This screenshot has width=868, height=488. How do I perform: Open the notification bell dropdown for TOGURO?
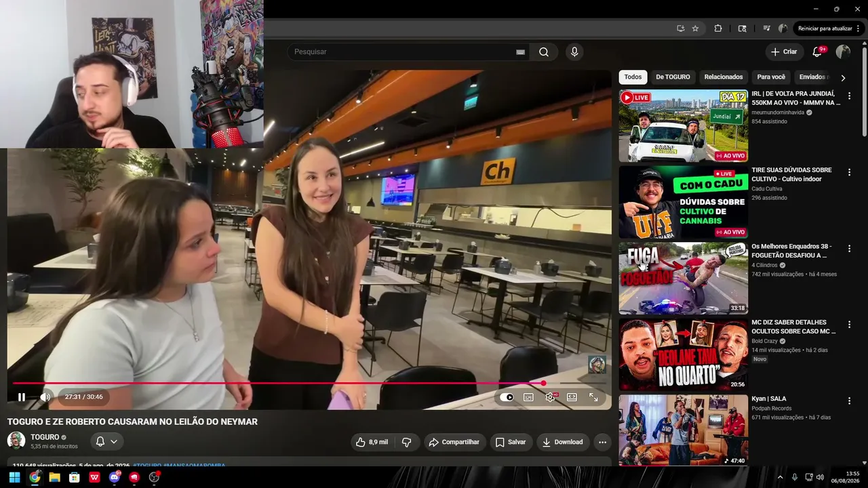pyautogui.click(x=106, y=442)
